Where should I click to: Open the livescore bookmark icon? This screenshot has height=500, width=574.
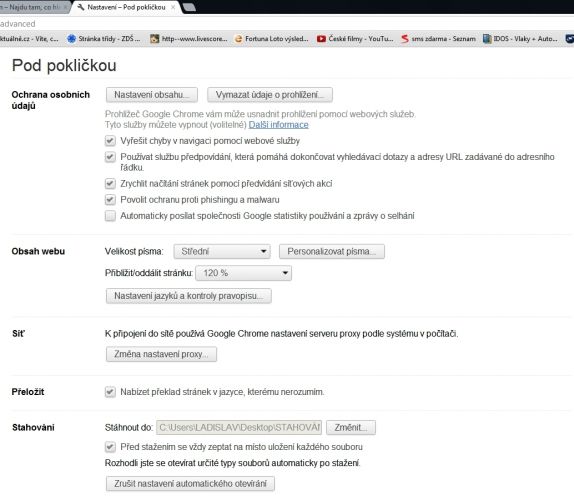click(x=155, y=39)
